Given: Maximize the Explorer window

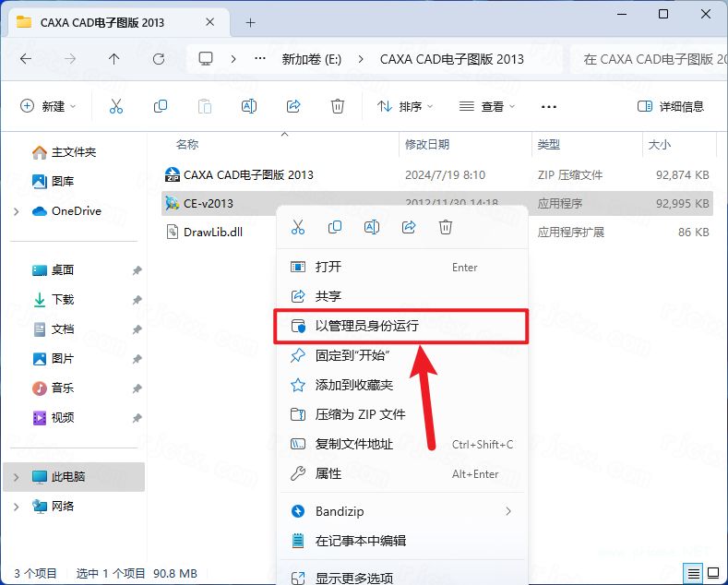Looking at the screenshot, I should (663, 14).
